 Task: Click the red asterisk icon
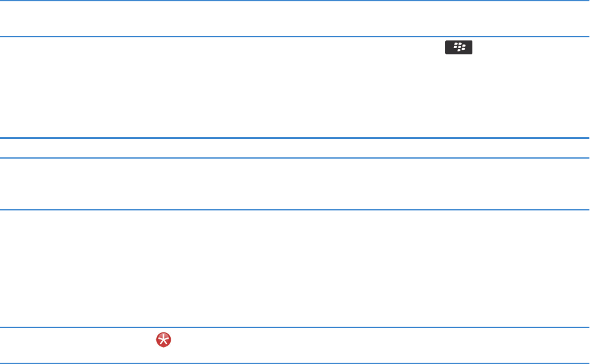[164, 341]
